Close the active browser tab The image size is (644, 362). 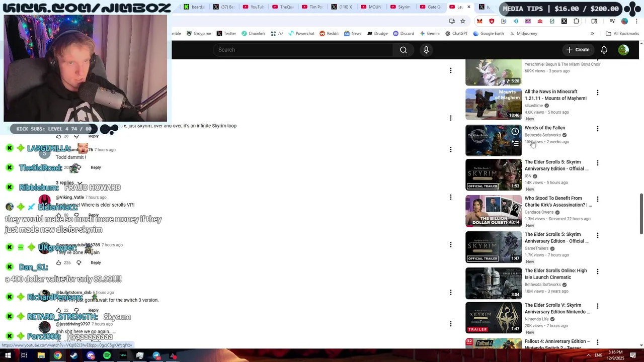468,7
